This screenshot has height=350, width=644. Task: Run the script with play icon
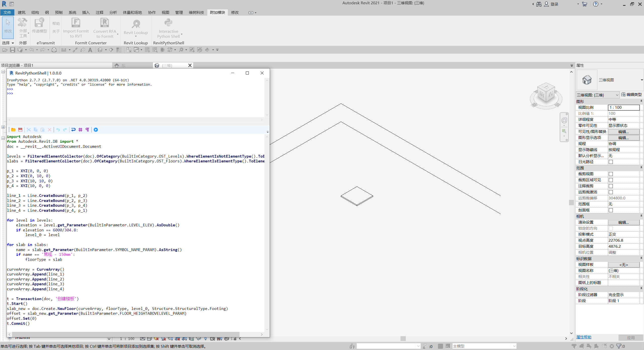(96, 130)
